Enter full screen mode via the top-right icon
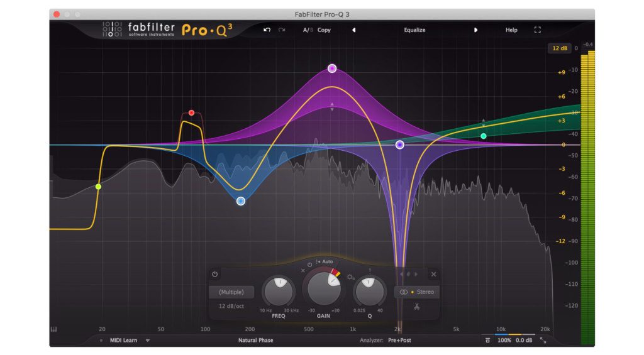This screenshot has height=355, width=644. [537, 30]
